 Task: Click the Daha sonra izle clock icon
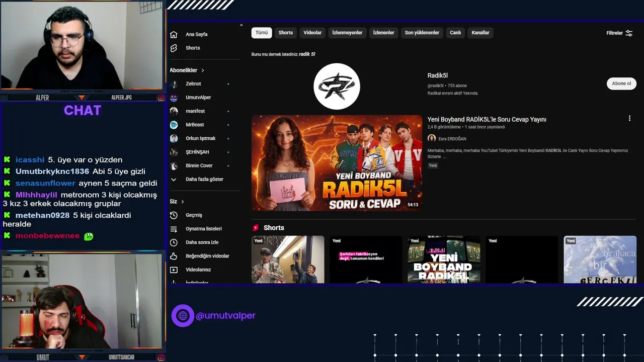point(174,242)
